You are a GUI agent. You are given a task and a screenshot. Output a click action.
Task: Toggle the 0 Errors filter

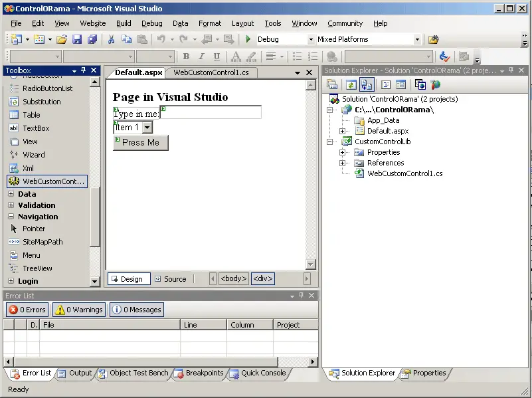(27, 310)
